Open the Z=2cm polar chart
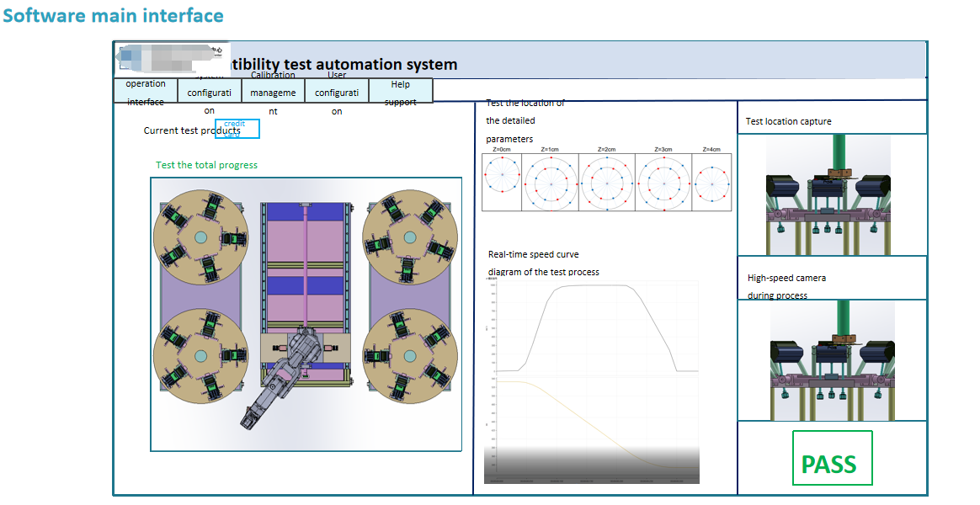The image size is (980, 505). pos(607,182)
